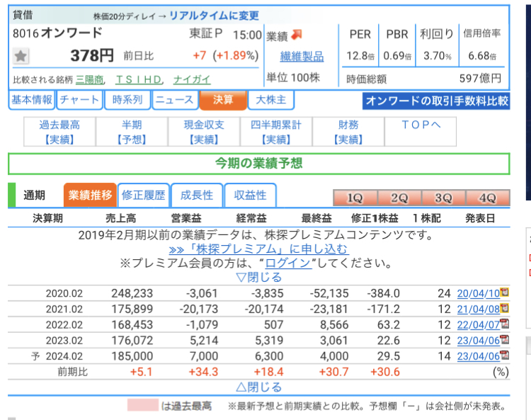This screenshot has width=531, height=420.
Task: Click the リアルタイムに変更 link
Action: click(214, 16)
